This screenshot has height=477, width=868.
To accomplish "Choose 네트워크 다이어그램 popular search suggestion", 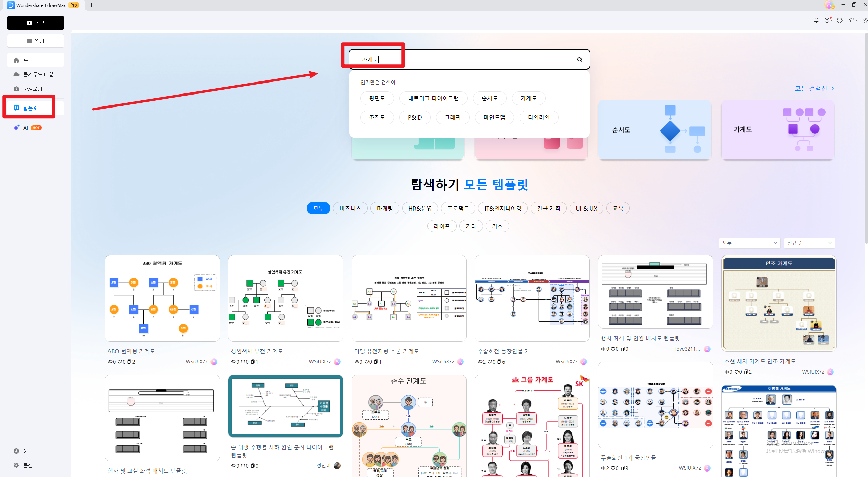I will (x=433, y=98).
